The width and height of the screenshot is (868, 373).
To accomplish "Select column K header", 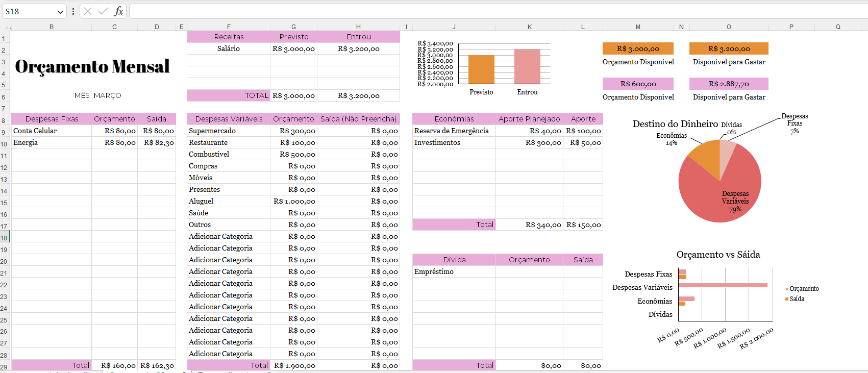I will [530, 27].
